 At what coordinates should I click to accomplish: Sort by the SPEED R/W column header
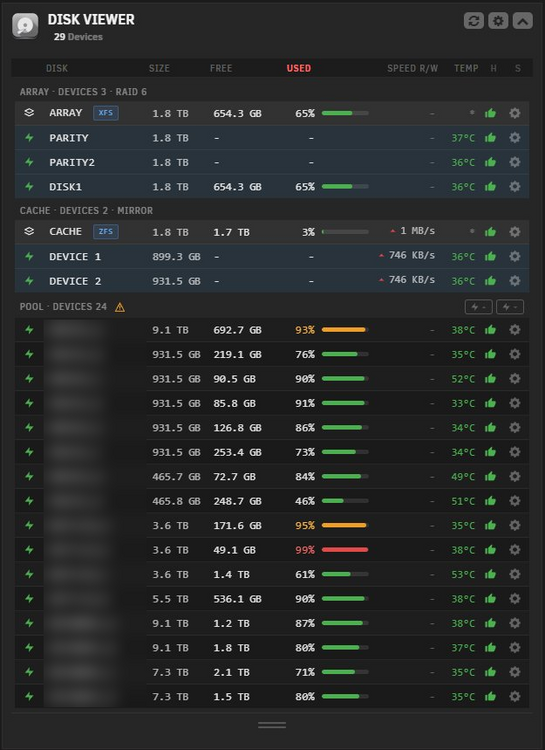(x=412, y=68)
